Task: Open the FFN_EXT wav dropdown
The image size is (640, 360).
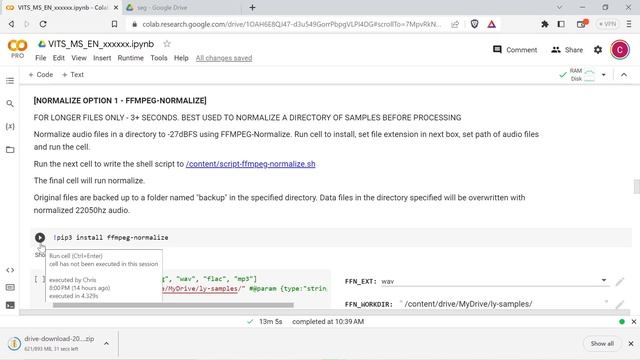Action: coord(494,281)
